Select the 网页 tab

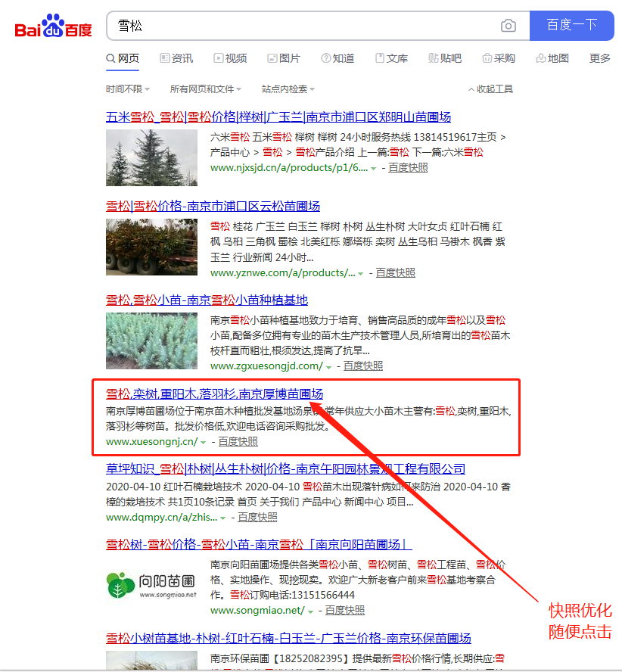(123, 58)
